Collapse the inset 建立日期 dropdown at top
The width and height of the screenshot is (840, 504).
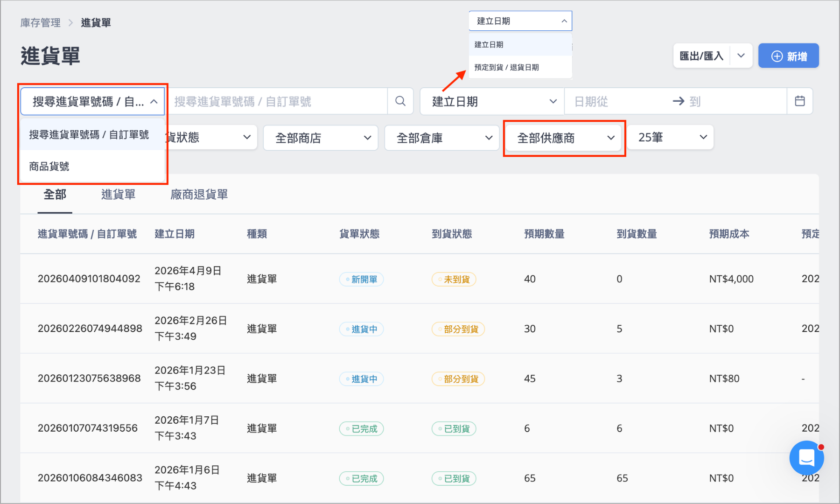(x=520, y=21)
